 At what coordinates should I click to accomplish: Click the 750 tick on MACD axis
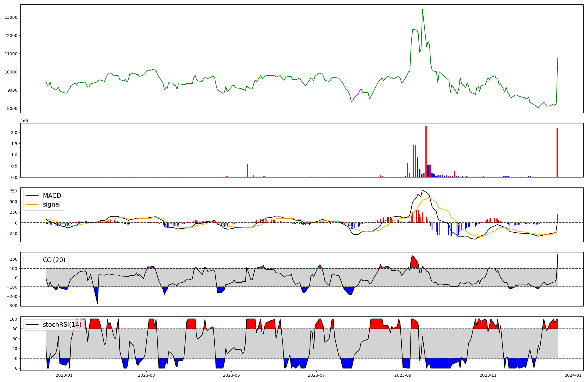13,191
